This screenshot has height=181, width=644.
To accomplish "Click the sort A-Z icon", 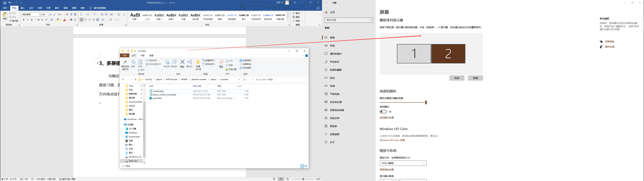I will [x=119, y=15].
